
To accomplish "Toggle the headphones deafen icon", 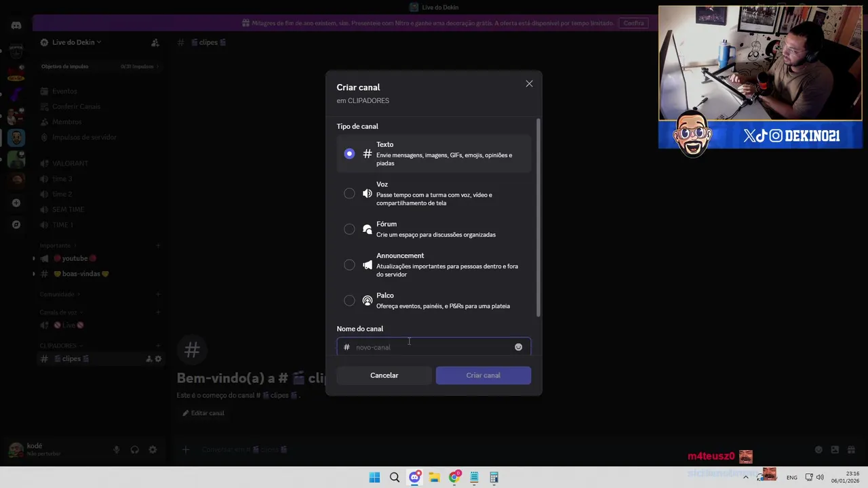I will point(134,450).
